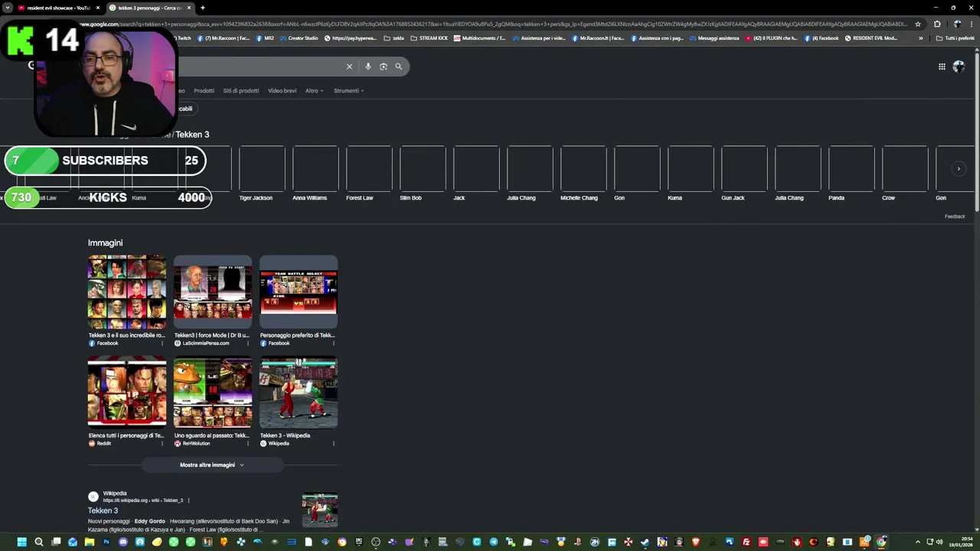Open the Google apps grid
This screenshot has width=980, height=551.
[942, 67]
